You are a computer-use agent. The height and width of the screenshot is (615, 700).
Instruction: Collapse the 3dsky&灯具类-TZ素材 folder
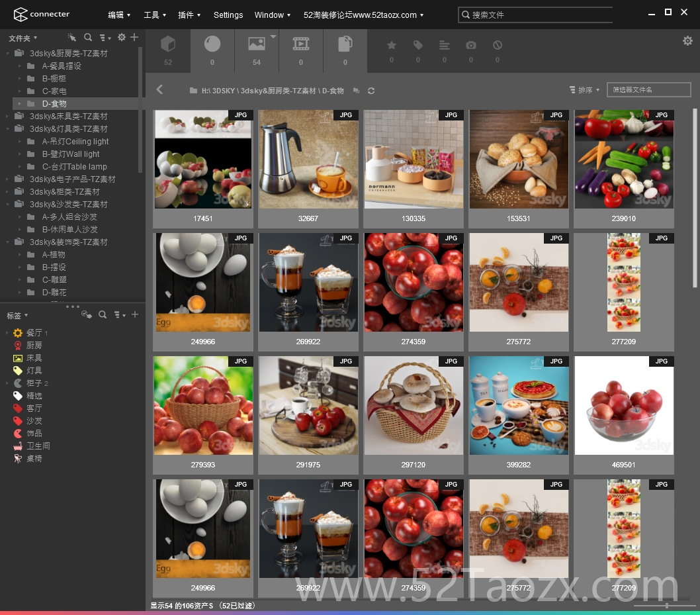(7, 128)
